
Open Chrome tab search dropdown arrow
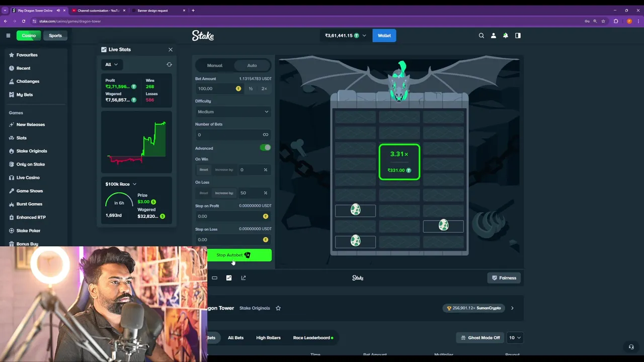(5, 10)
